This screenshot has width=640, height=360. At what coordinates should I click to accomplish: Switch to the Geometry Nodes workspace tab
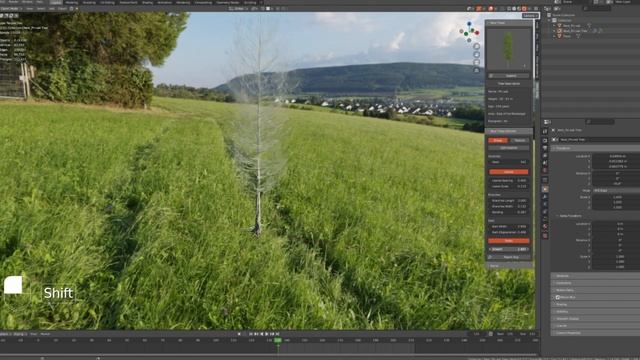(x=228, y=2)
